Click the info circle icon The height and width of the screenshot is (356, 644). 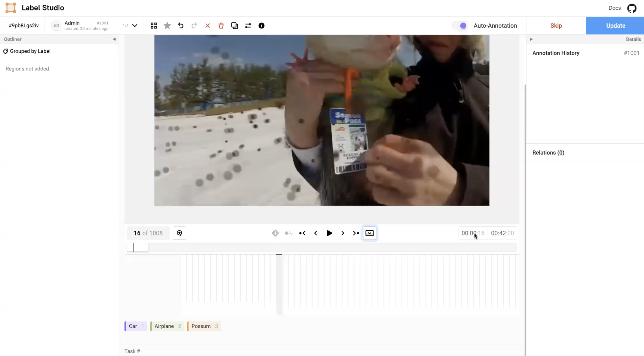tap(261, 26)
